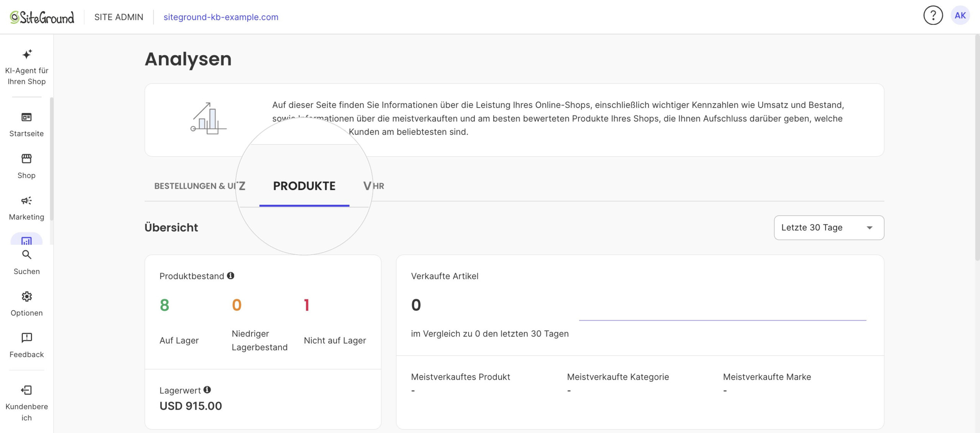This screenshot has width=980, height=433.
Task: Click the Verkaufte Artikel heading
Action: (x=444, y=276)
